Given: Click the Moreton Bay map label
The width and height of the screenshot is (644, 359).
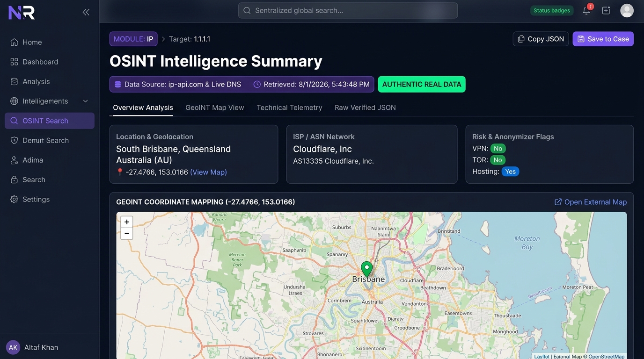Looking at the screenshot, I should click(527, 243).
